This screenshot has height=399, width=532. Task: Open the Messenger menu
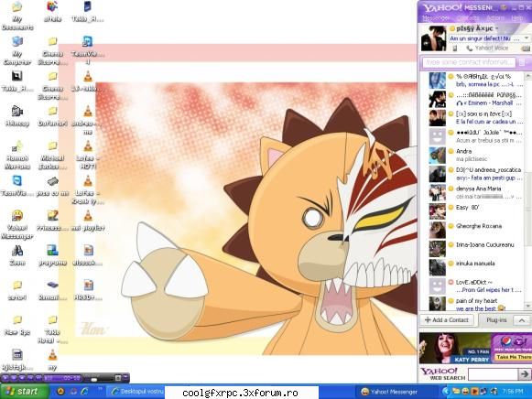(436, 18)
